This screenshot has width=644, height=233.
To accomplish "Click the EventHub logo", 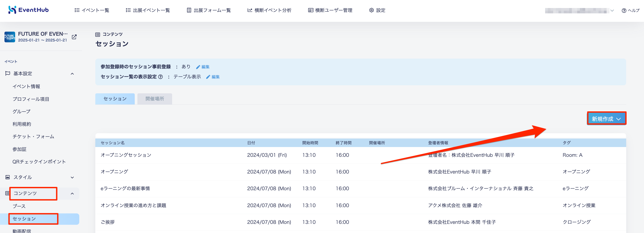I will click(x=29, y=10).
